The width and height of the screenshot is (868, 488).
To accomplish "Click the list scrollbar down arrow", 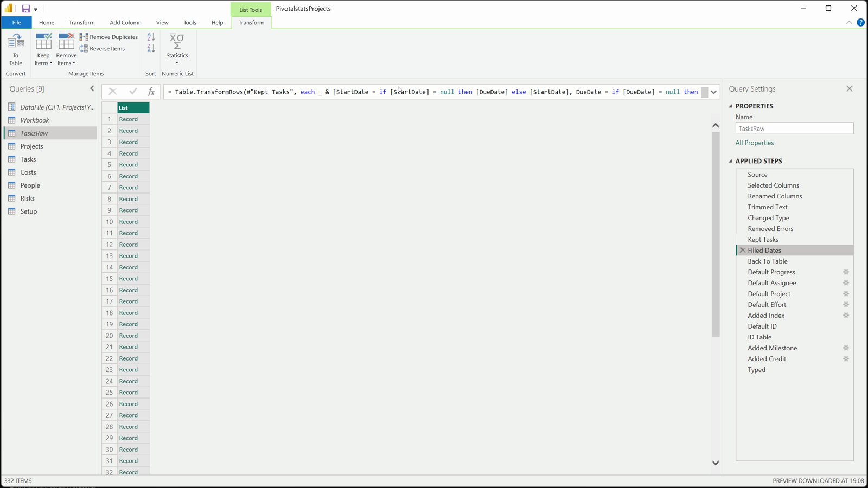I will coord(716,463).
